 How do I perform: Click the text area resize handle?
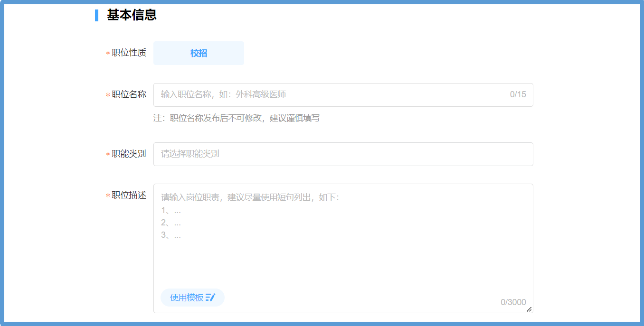(529, 309)
